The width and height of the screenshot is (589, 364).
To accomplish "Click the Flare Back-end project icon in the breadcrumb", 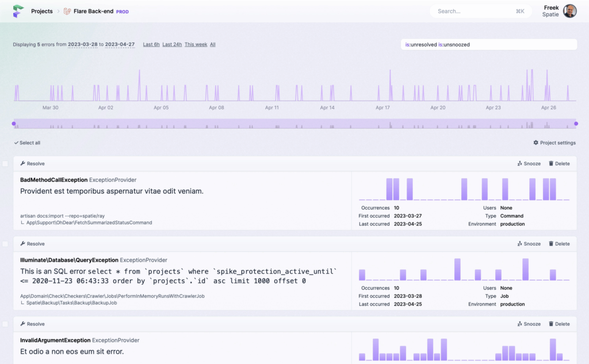I will pos(67,11).
